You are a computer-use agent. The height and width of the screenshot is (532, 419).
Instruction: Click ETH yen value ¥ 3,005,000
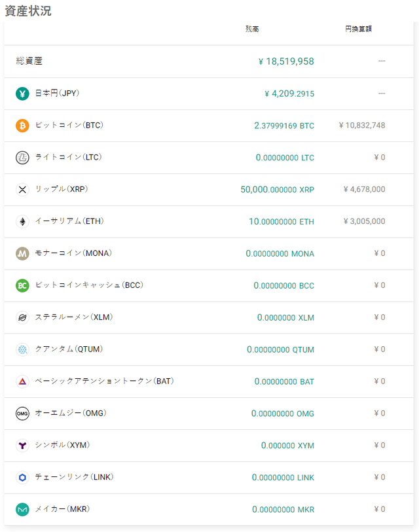pos(364,221)
